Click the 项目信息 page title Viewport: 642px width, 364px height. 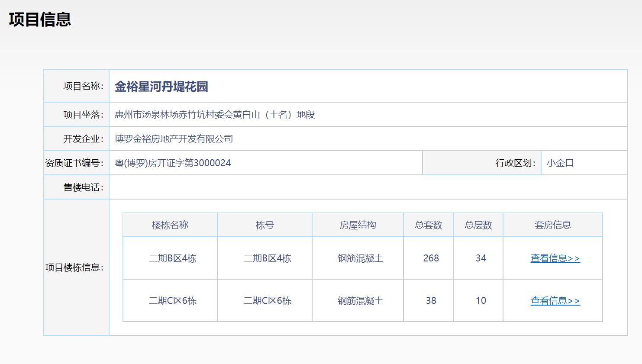(40, 19)
